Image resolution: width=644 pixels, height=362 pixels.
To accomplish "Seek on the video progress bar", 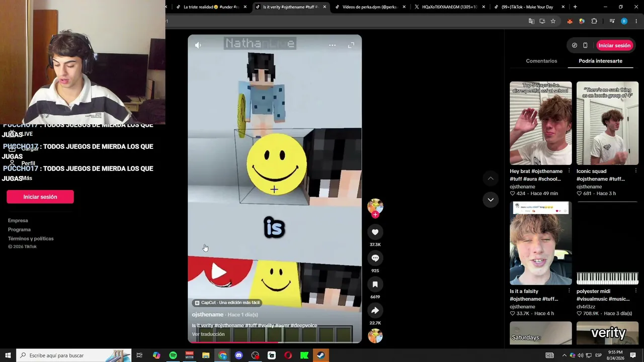I will [x=275, y=342].
